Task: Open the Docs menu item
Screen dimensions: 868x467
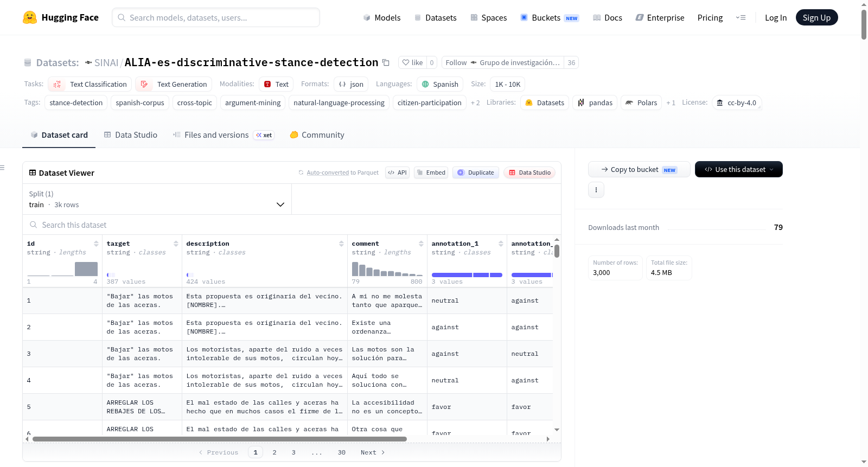Action: tap(607, 17)
